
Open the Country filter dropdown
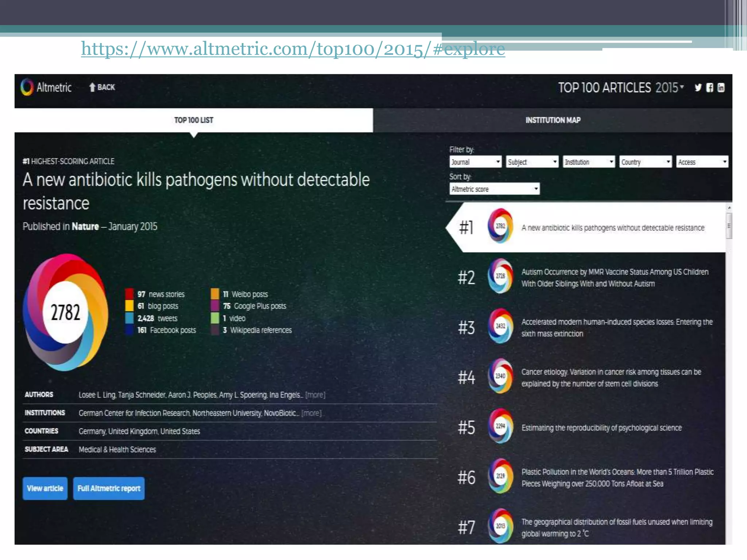tap(646, 162)
